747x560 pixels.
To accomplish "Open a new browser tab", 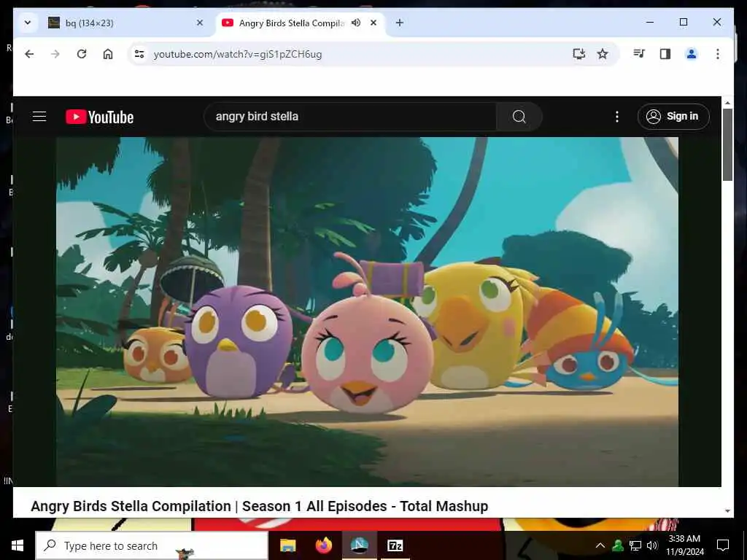I will pyautogui.click(x=400, y=23).
